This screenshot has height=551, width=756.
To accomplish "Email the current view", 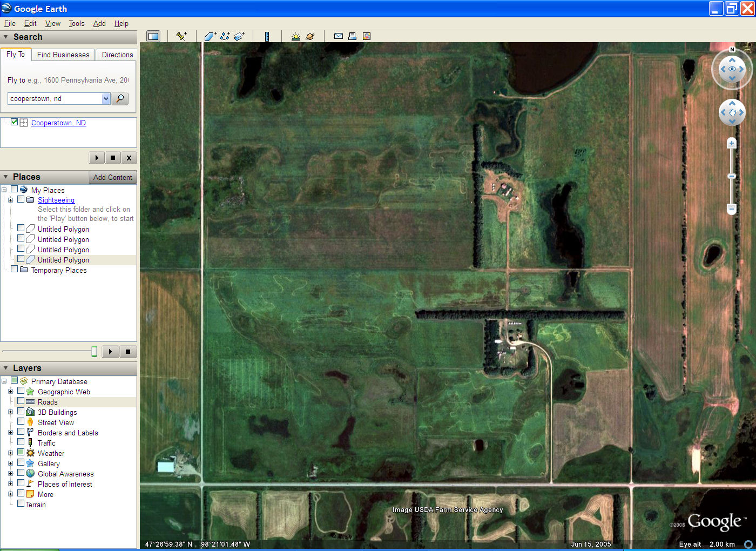I will 339,36.
